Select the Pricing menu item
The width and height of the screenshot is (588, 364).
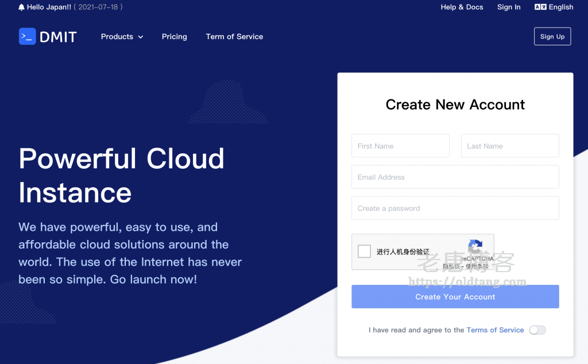(174, 36)
